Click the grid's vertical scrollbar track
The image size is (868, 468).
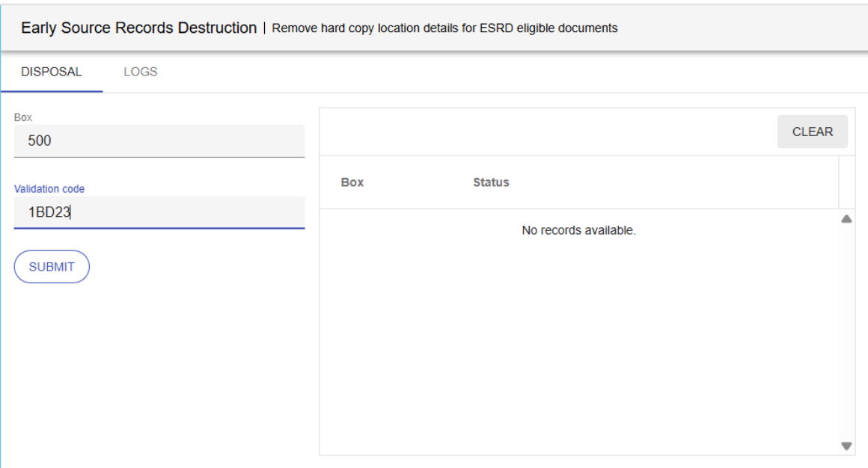tap(846, 333)
